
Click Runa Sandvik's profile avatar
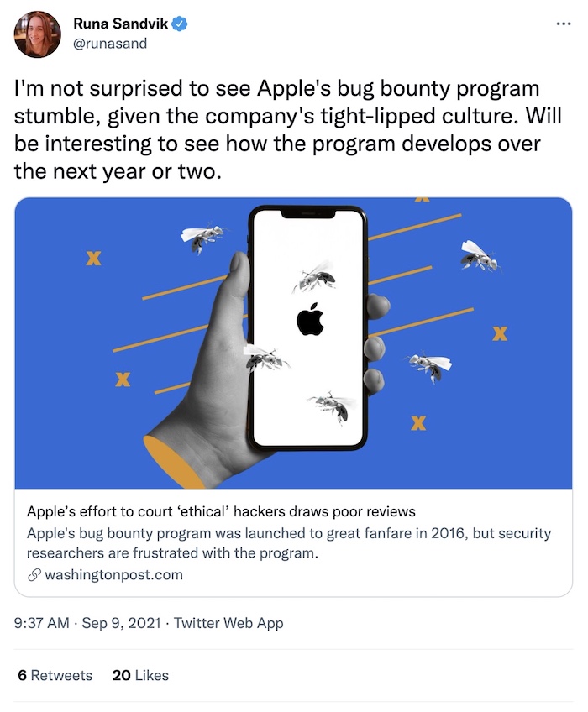[x=36, y=35]
